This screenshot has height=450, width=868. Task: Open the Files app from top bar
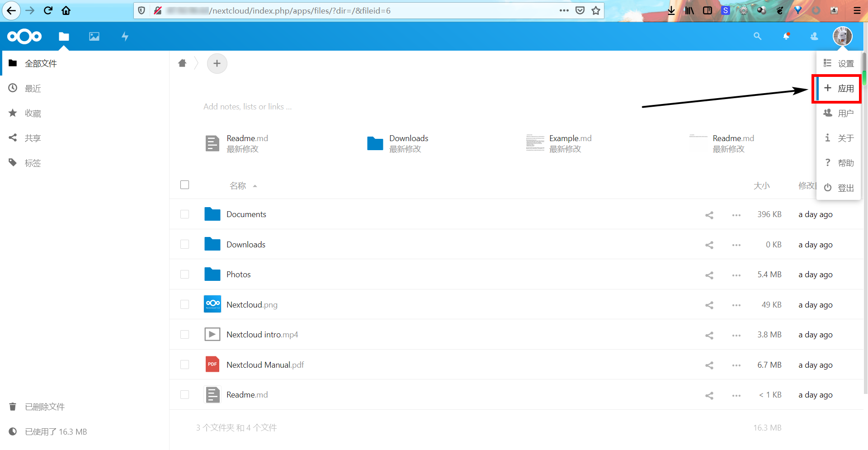tap(64, 36)
